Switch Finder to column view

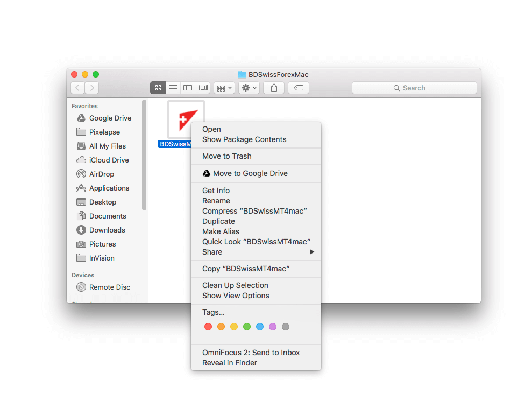pyautogui.click(x=188, y=88)
